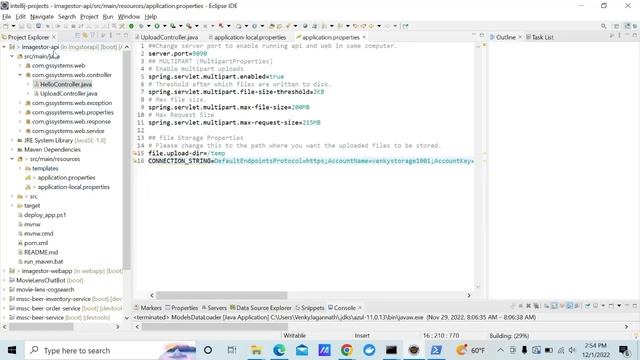Open the Edit menu
This screenshot has width=640, height=360.
[20, 17]
